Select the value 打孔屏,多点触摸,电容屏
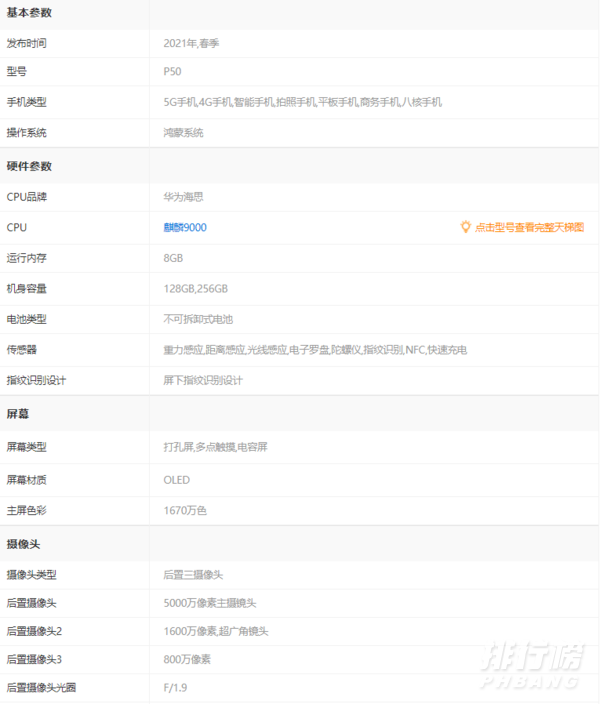 pos(216,447)
